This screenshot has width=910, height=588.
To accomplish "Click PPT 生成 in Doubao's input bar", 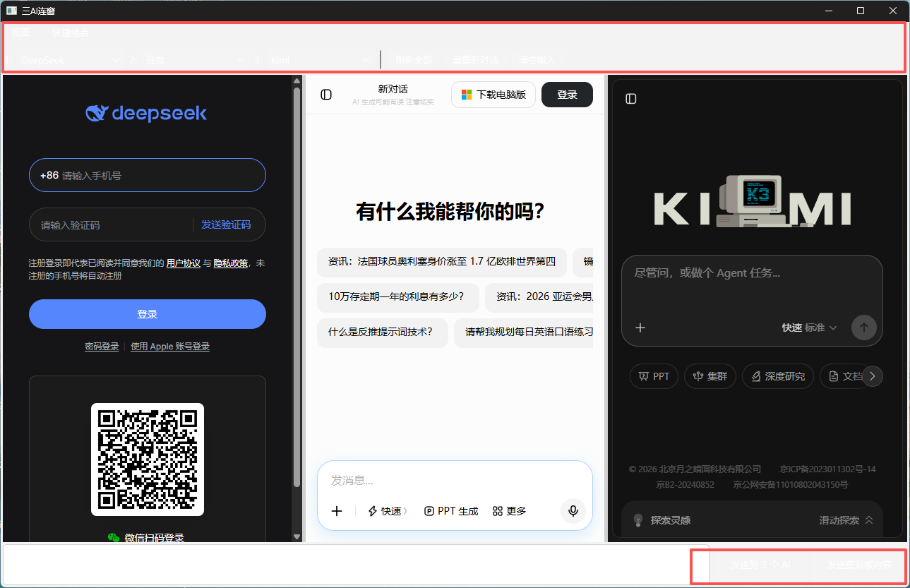I will tap(451, 511).
